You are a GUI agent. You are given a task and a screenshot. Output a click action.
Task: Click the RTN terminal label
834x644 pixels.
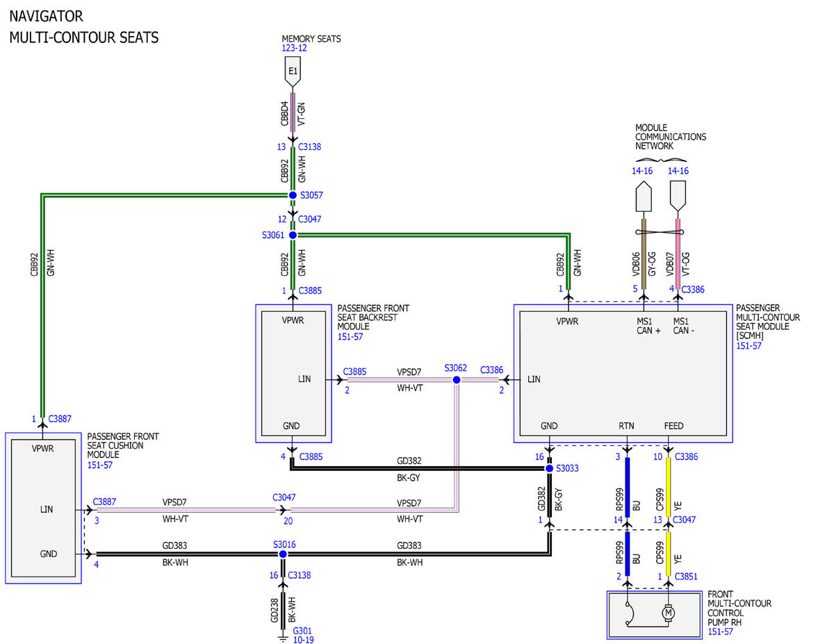626,426
